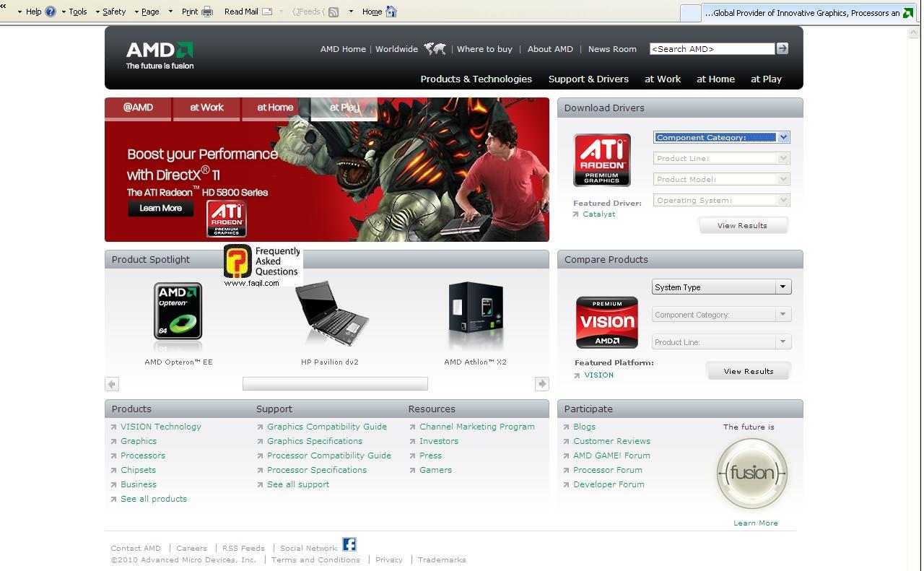Switch to the at Play banner tab
This screenshot has height=571, width=924.
344,108
